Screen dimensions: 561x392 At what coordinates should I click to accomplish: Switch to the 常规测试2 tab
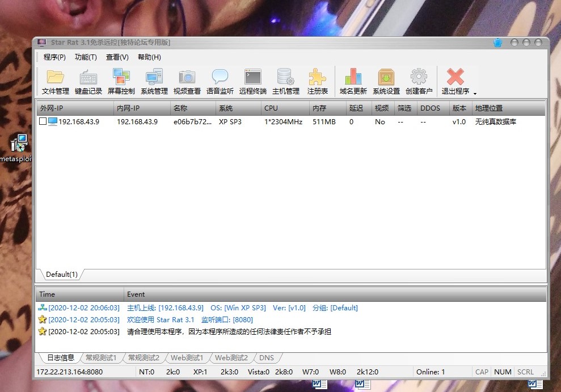[x=144, y=357]
